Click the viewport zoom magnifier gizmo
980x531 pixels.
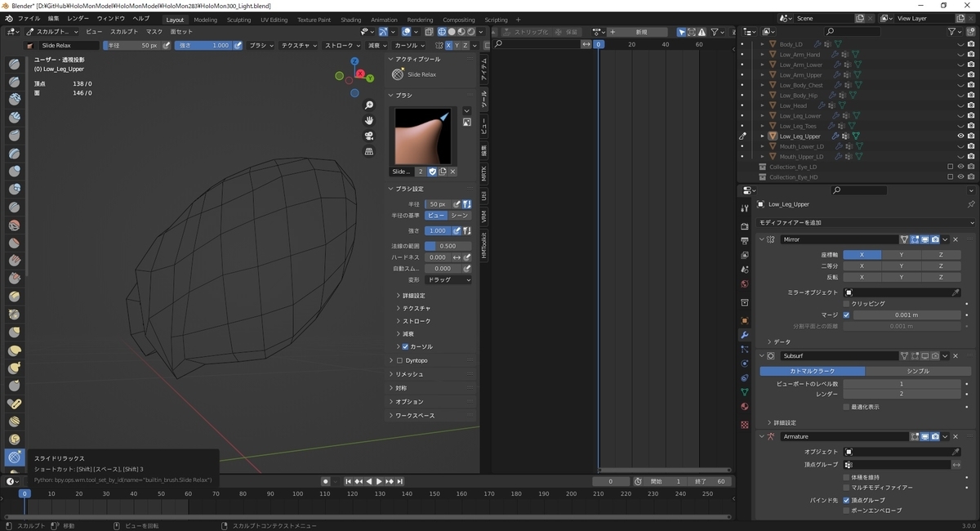369,105
